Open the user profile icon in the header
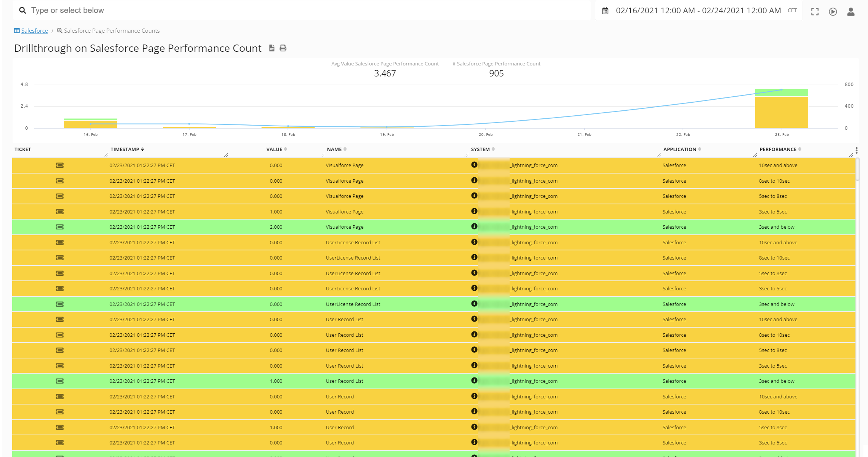868x457 pixels. click(x=850, y=11)
